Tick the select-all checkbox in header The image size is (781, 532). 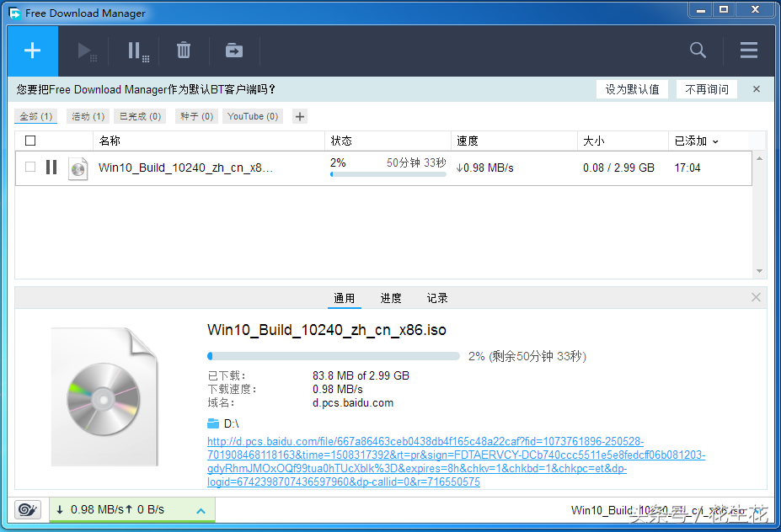pyautogui.click(x=30, y=141)
